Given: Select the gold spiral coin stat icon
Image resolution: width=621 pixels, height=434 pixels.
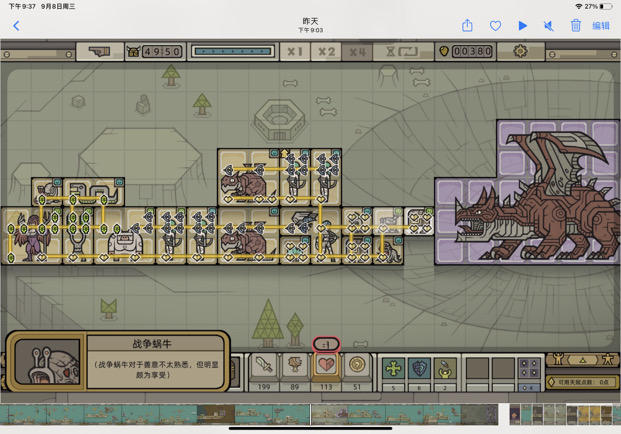Looking at the screenshot, I should 357,364.
